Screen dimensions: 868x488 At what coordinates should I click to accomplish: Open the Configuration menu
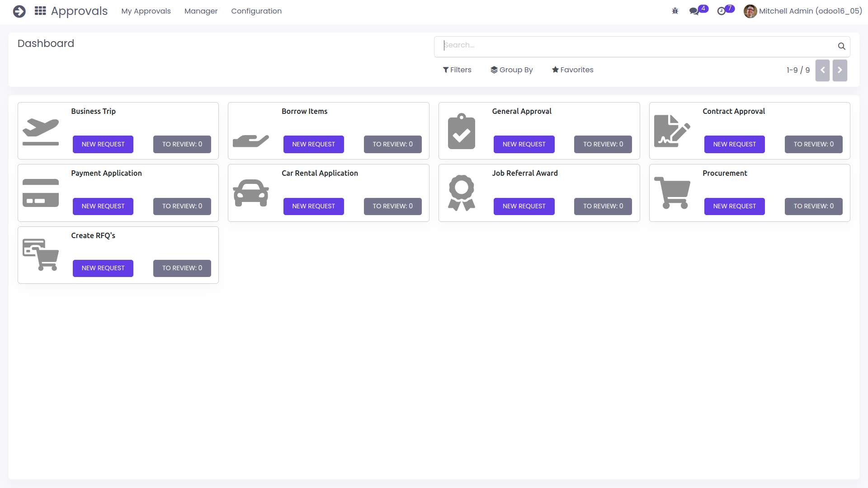click(x=256, y=11)
